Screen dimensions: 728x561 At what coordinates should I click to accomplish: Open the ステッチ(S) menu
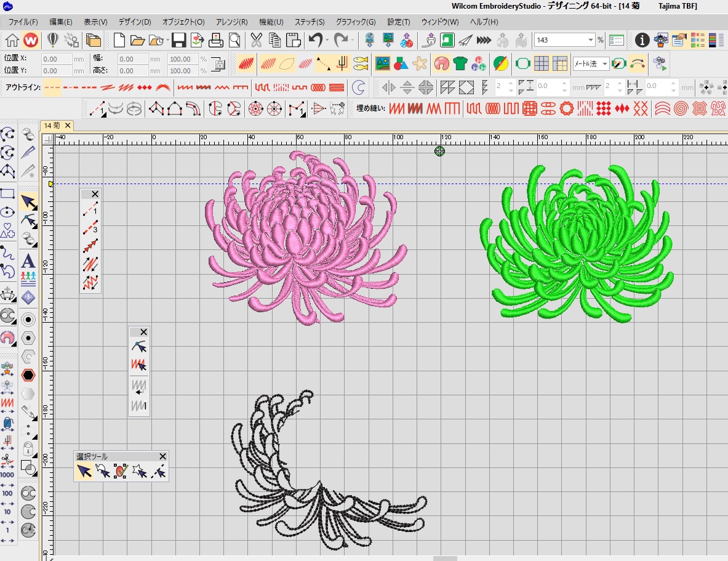pyautogui.click(x=310, y=22)
